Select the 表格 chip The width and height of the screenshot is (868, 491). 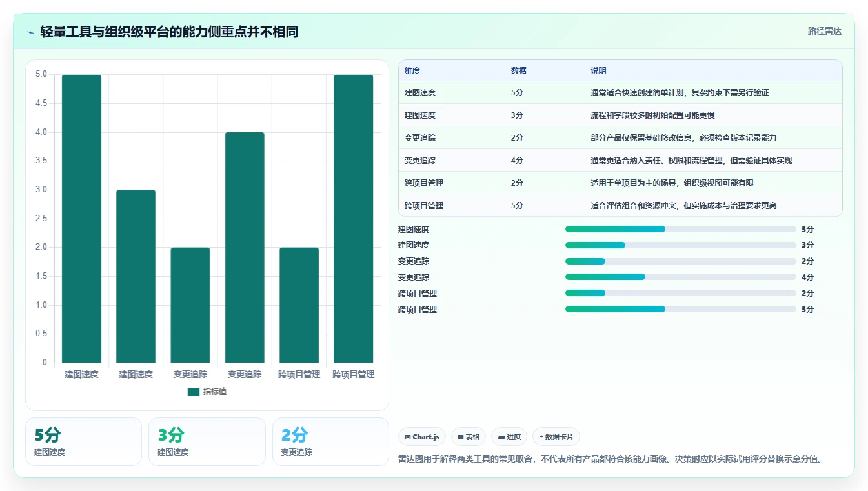tap(469, 437)
